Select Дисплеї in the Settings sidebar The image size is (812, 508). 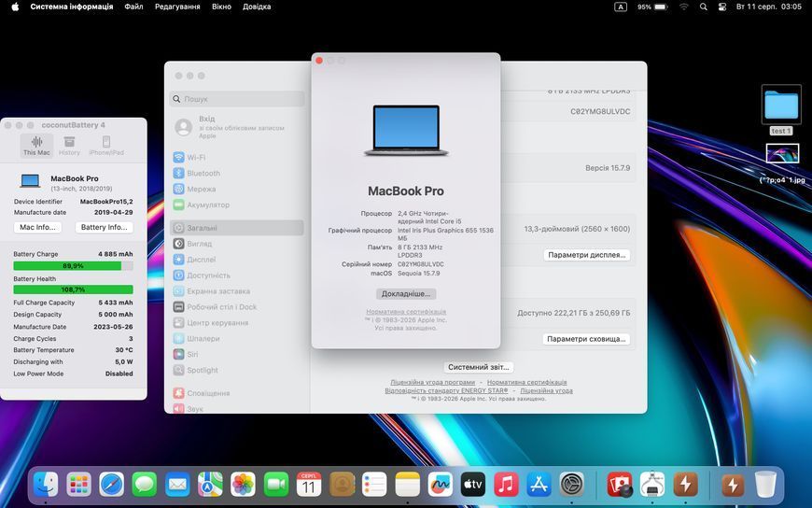[x=237, y=260]
